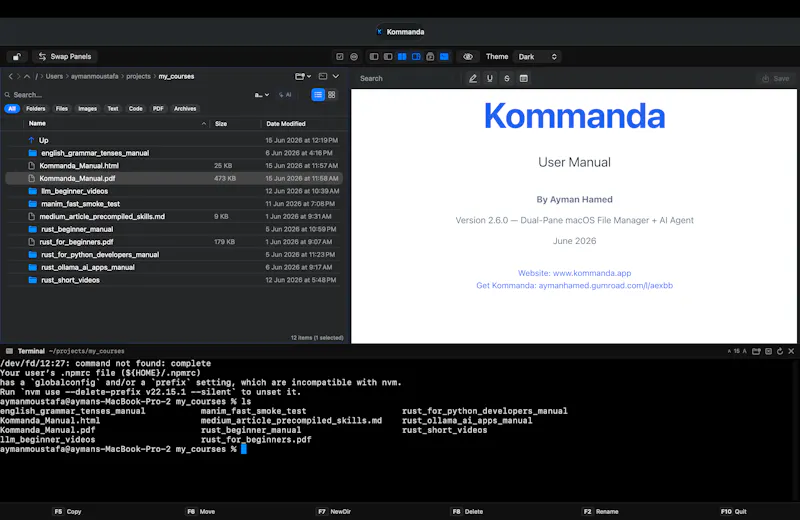This screenshot has height=520, width=800.
Task: Click the strikethrough annotation icon
Action: click(507, 79)
